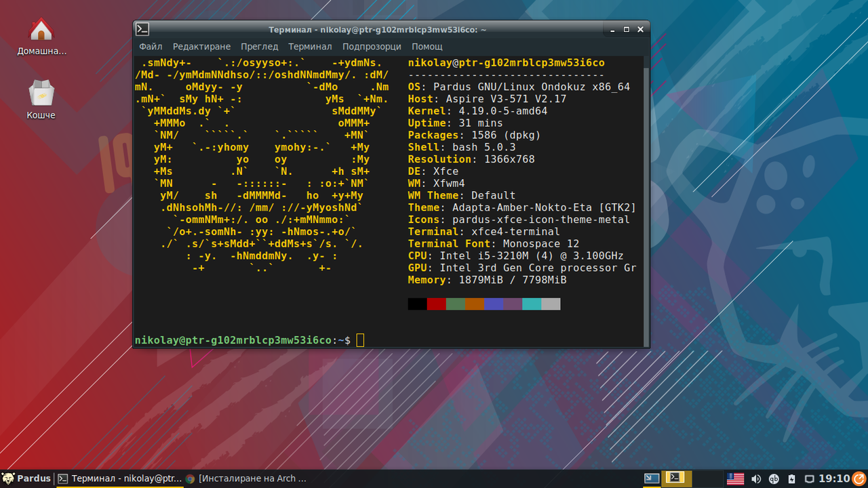This screenshot has height=488, width=868.
Task: Click the 19:10 clock in panel
Action: coord(834,479)
